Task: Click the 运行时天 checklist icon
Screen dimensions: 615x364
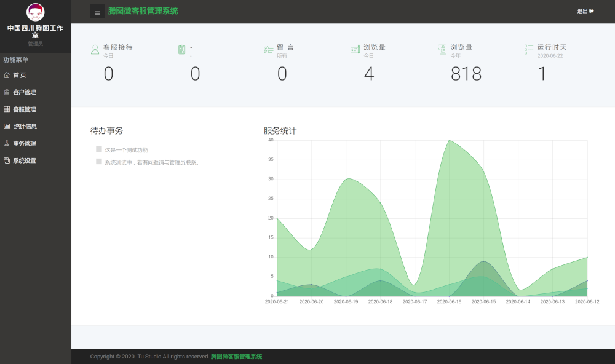Action: click(x=529, y=50)
